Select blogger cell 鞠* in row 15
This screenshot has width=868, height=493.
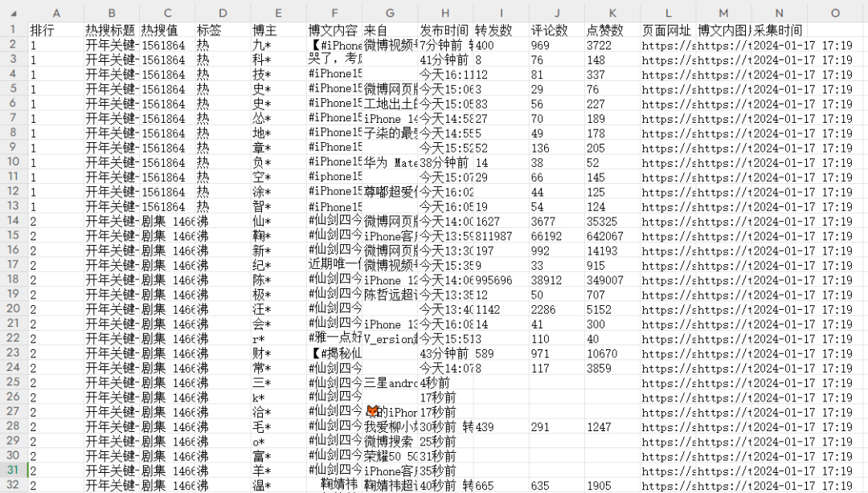278,236
